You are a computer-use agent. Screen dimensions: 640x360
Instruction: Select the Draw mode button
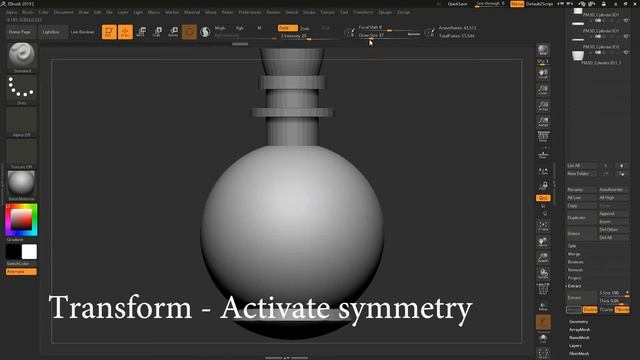pos(125,32)
